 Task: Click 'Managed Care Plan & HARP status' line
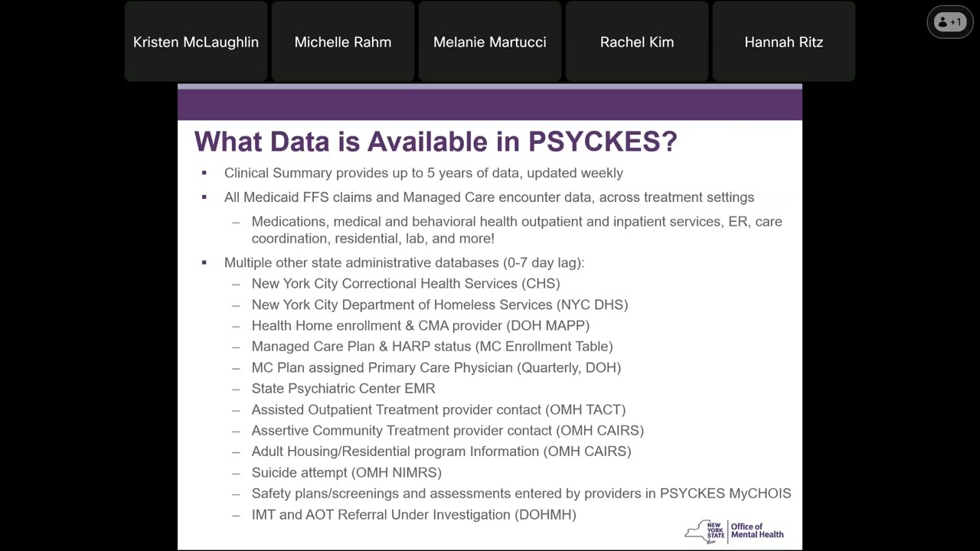[433, 347]
